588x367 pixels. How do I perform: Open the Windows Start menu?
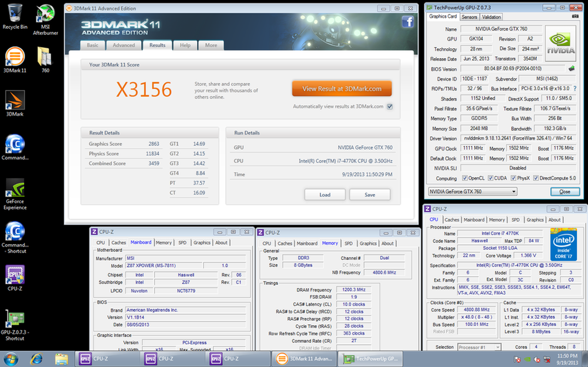coord(11,359)
